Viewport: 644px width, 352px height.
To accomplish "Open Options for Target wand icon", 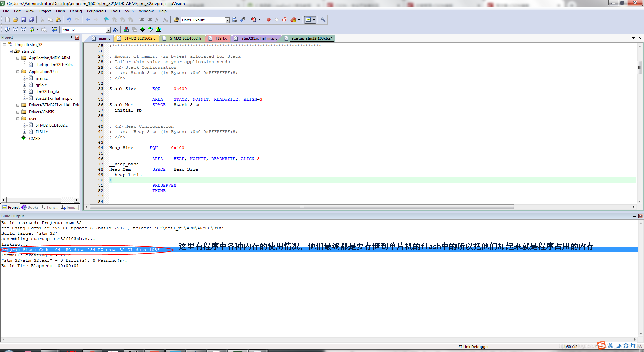I will point(116,29).
